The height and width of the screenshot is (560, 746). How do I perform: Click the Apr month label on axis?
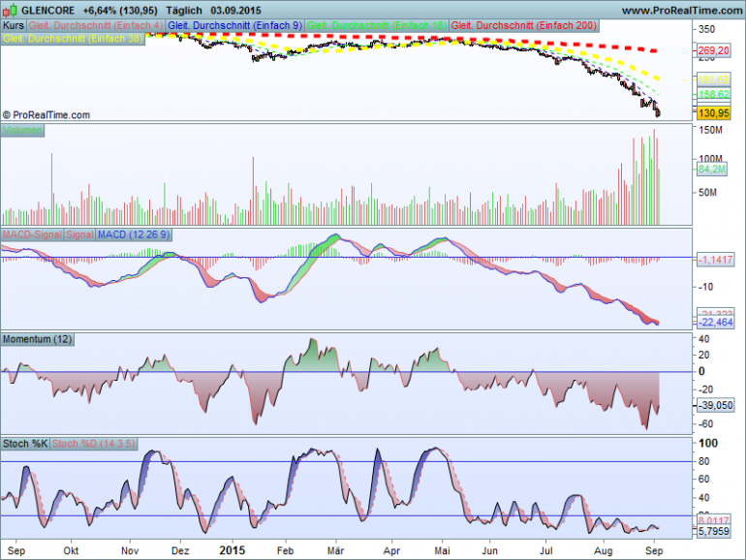click(x=391, y=551)
